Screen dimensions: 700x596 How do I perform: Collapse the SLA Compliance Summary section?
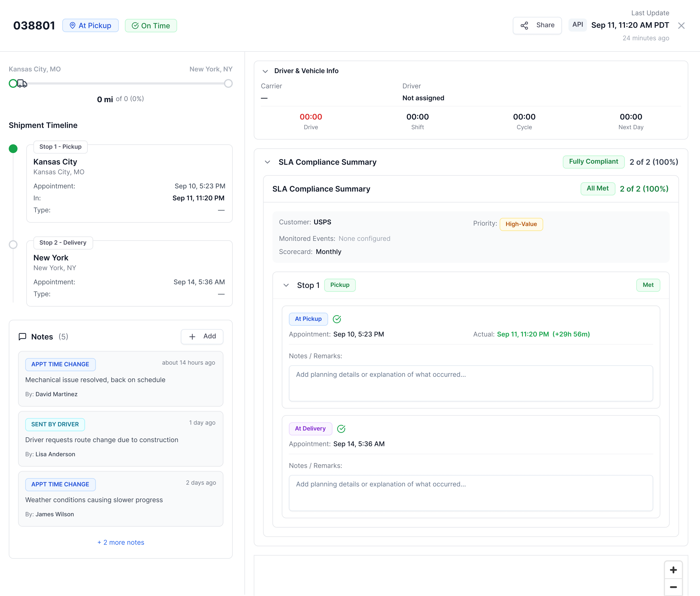point(267,162)
